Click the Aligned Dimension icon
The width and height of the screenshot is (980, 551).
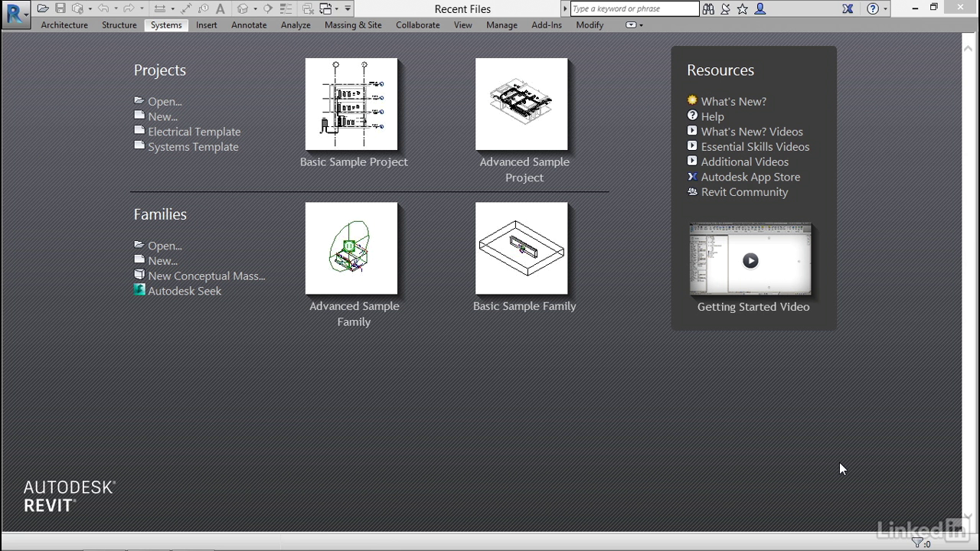coord(186,8)
